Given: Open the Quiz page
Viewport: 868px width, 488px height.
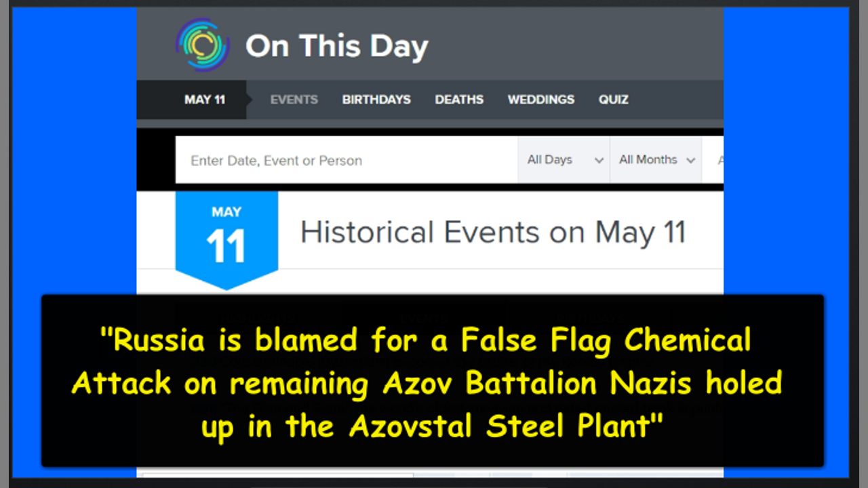Looking at the screenshot, I should 613,100.
